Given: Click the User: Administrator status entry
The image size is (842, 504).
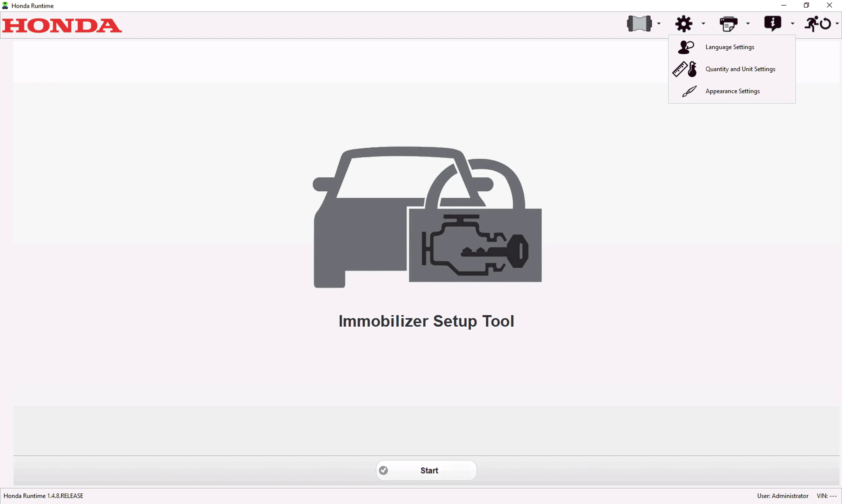Looking at the screenshot, I should pos(783,496).
